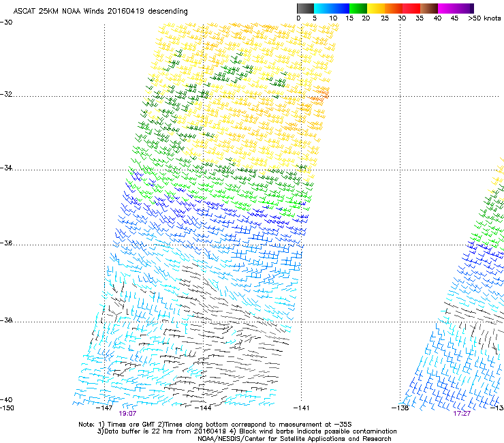Click the '>50 knots' legend label
The height and width of the screenshot is (443, 504).
coord(484,18)
